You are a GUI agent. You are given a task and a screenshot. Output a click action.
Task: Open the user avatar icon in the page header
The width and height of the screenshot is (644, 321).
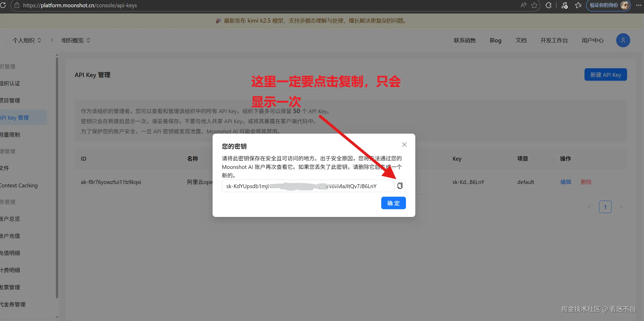(x=623, y=40)
